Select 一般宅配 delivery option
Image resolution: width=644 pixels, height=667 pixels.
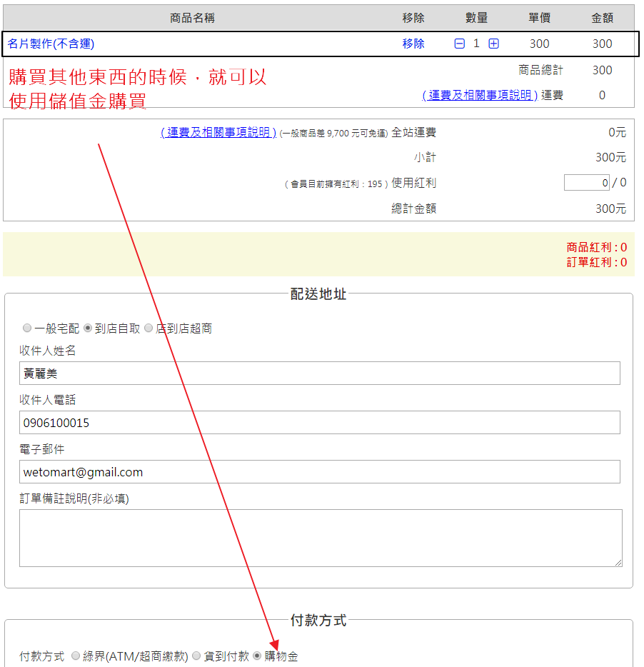coord(27,329)
